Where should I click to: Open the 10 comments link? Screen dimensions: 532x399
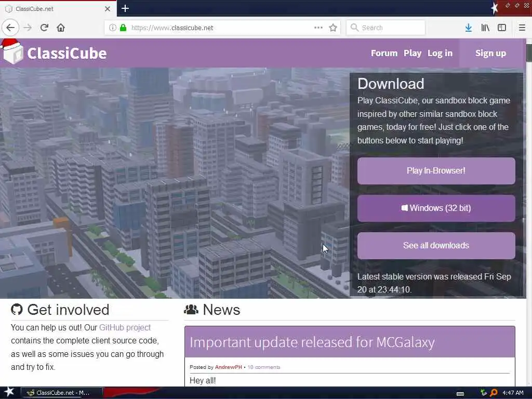263,367
